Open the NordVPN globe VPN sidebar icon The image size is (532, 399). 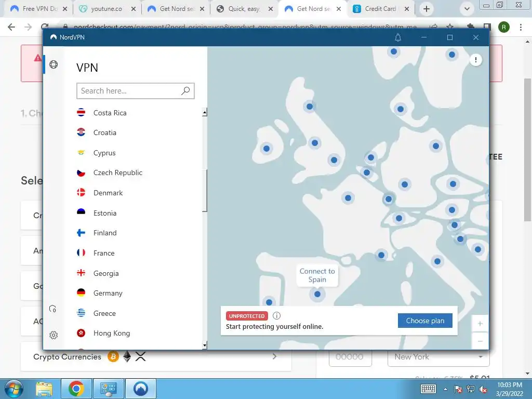(x=54, y=64)
